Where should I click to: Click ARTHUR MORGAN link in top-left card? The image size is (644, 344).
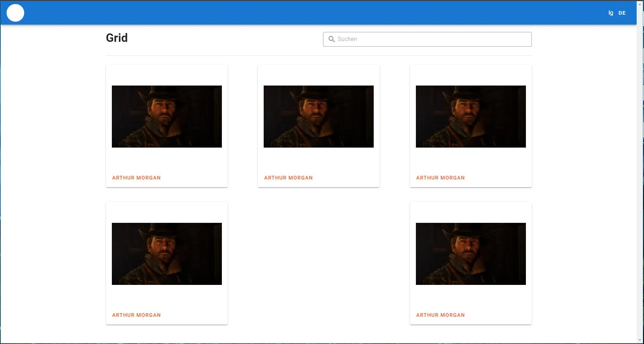[x=136, y=178]
